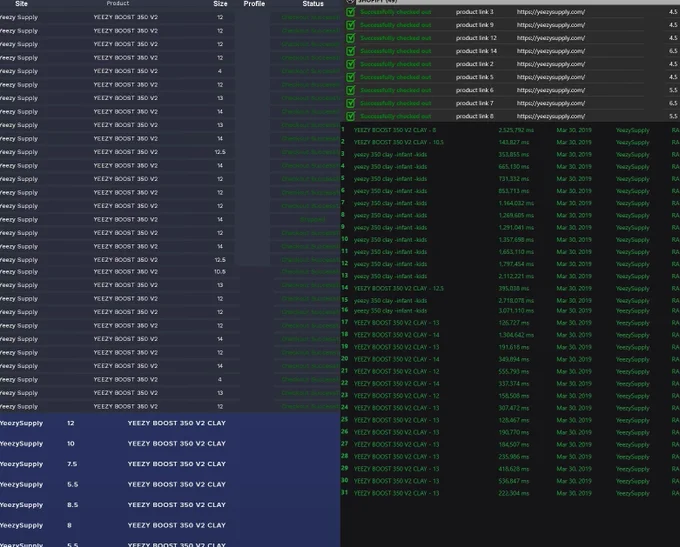Click 'Successfully checked out' status for product link 6
The image size is (680, 547).
tap(396, 90)
